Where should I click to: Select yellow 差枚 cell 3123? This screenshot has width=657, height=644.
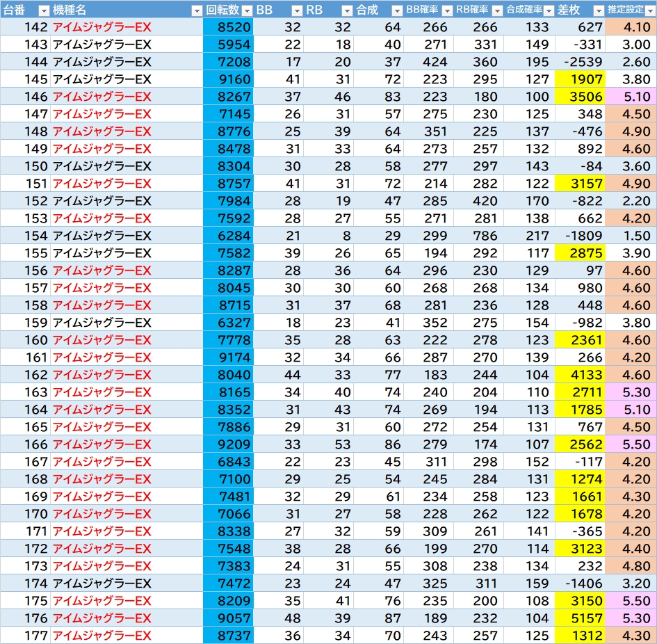click(580, 549)
